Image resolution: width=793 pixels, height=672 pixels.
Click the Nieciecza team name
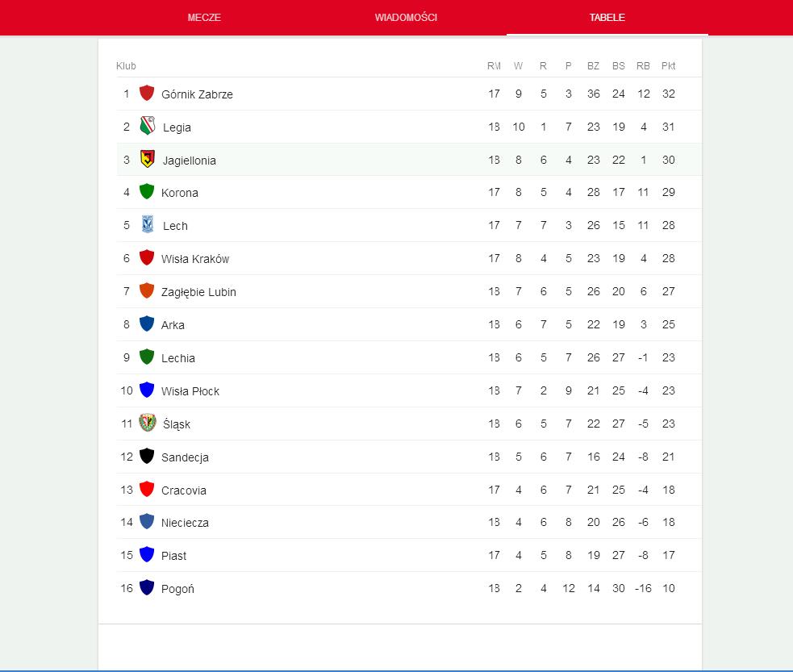[185, 523]
